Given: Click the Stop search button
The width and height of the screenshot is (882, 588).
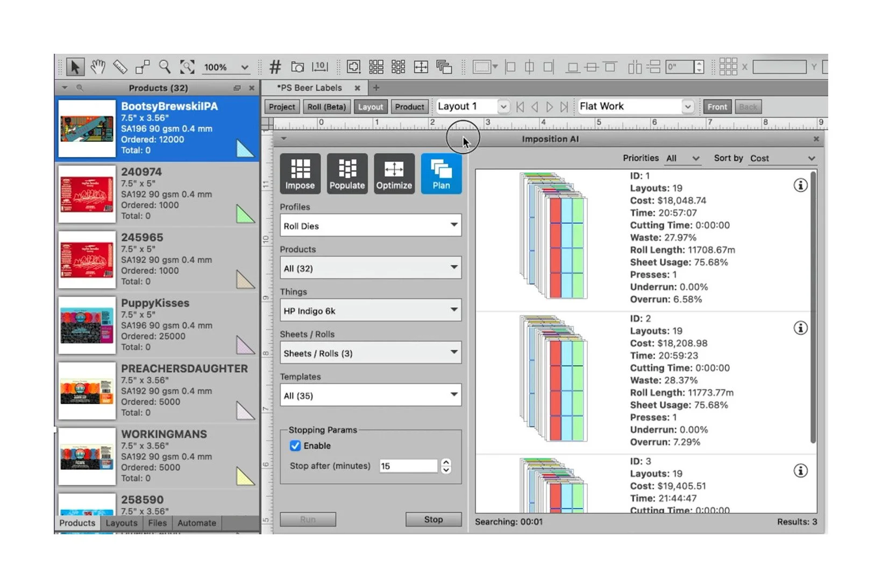Looking at the screenshot, I should pos(433,519).
